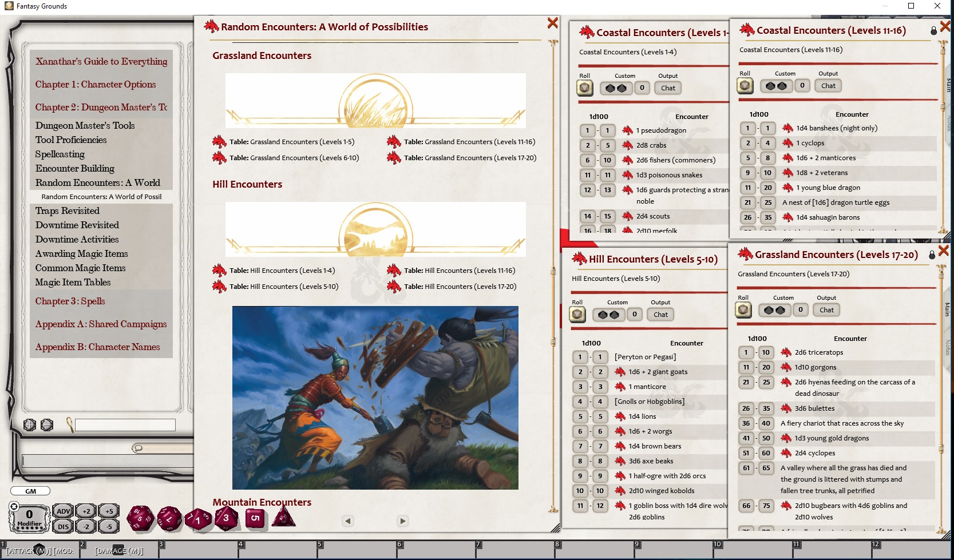Image resolution: width=954 pixels, height=560 pixels.
Task: Click the Roll die button on Hill Encounters (5-10)
Action: [x=577, y=314]
